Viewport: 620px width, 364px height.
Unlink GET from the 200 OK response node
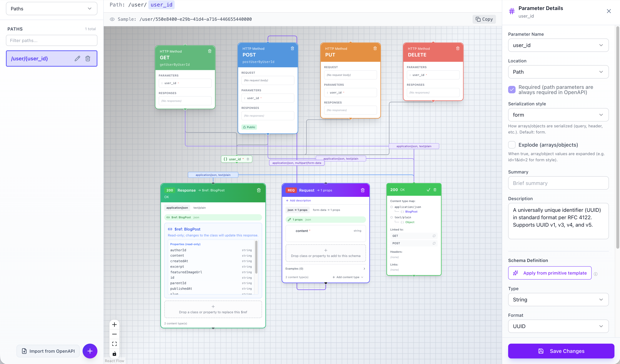click(x=434, y=236)
